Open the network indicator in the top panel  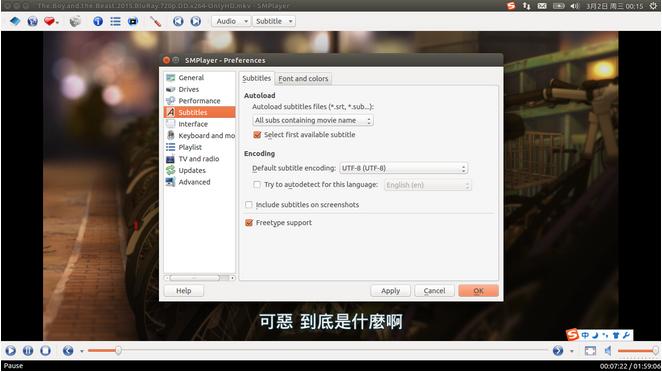526,6
